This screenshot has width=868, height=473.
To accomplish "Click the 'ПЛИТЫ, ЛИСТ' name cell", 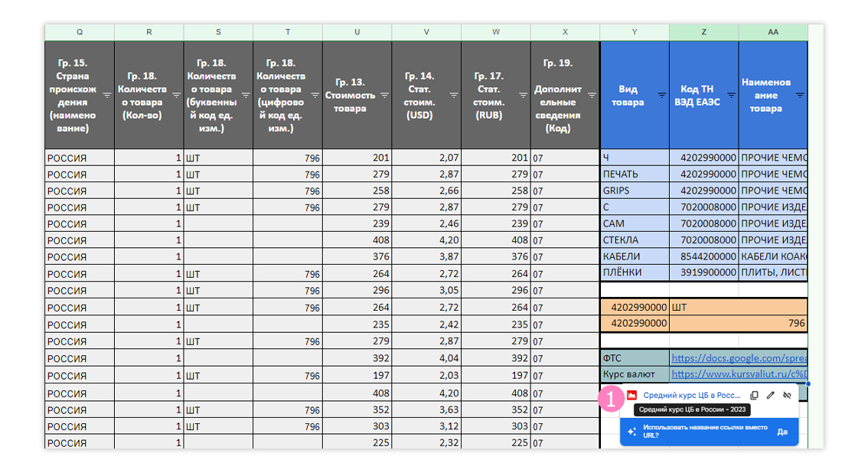I will pyautogui.click(x=773, y=272).
